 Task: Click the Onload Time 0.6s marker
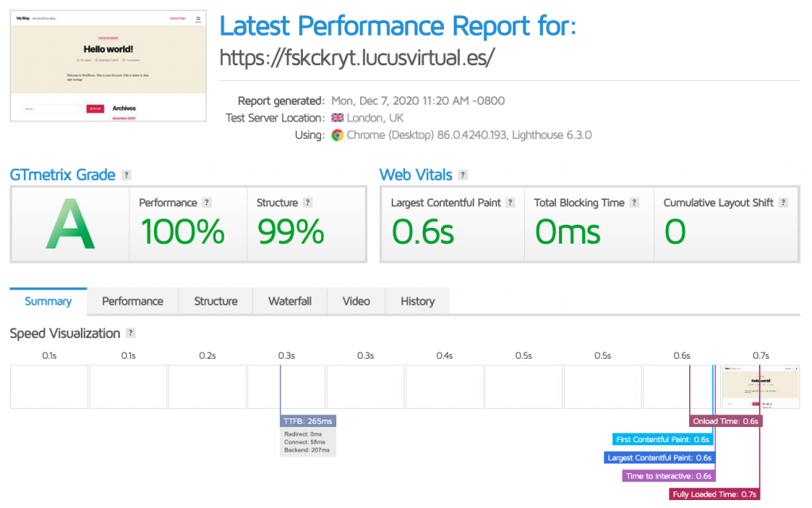726,421
